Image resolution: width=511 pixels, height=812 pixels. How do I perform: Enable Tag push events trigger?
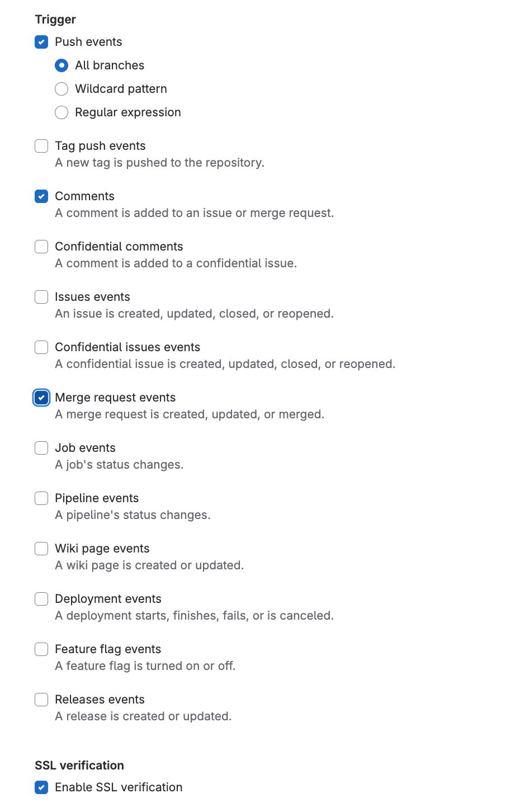coord(41,146)
